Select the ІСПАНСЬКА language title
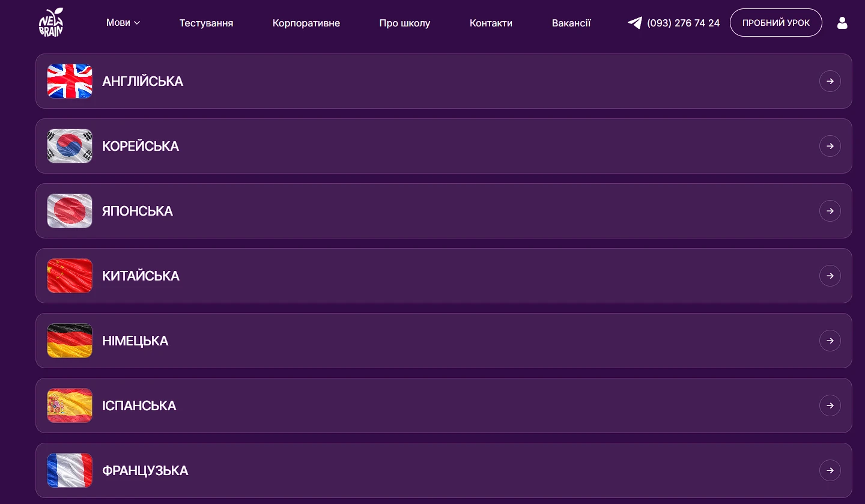The image size is (865, 504). point(139,405)
